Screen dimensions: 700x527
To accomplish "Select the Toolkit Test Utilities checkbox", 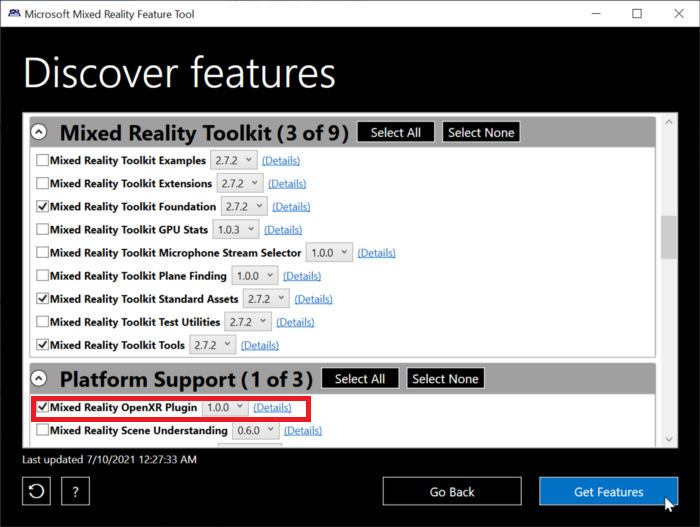I will (x=42, y=322).
